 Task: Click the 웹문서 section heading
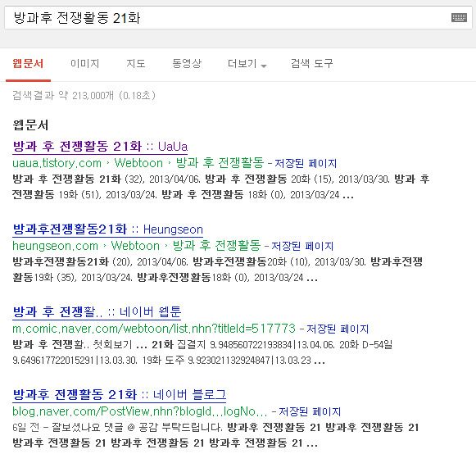[x=30, y=125]
